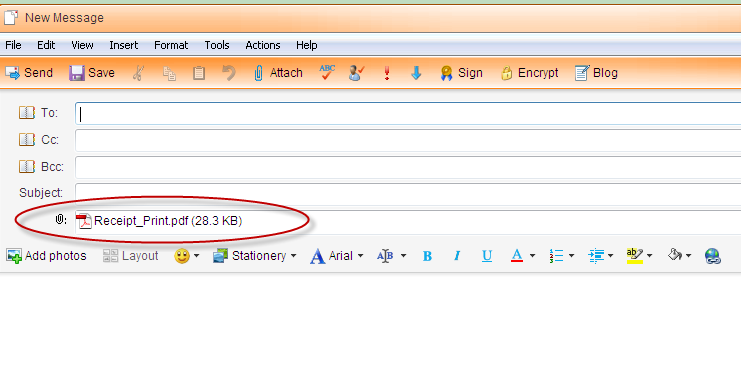Open the Actions menu
Viewport: 741px width, 392px height.
pos(263,45)
